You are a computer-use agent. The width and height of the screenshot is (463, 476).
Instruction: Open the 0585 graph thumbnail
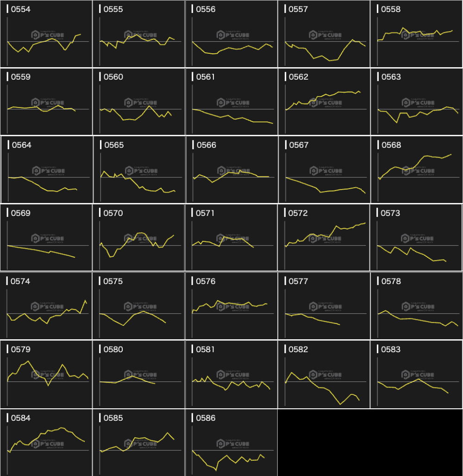tap(139, 443)
